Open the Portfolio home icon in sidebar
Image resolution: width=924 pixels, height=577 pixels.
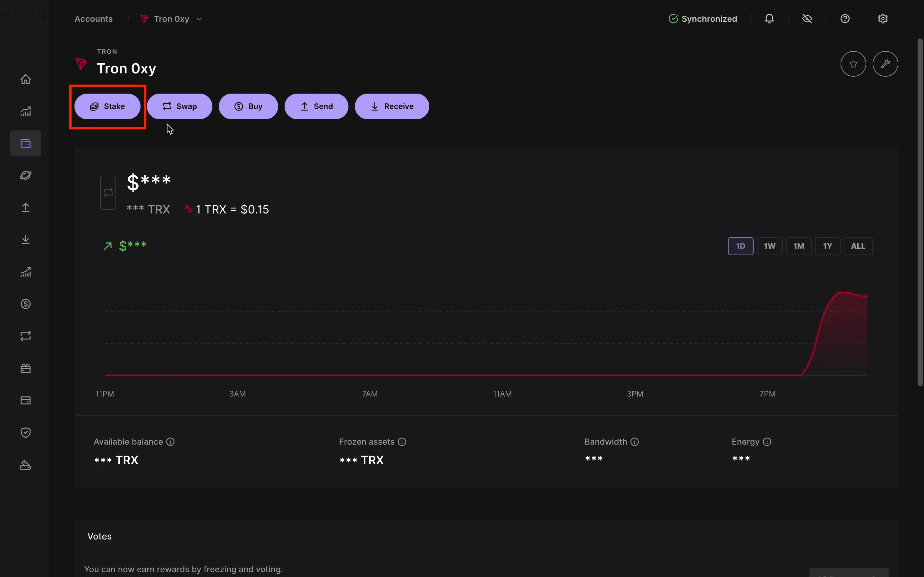[26, 79]
